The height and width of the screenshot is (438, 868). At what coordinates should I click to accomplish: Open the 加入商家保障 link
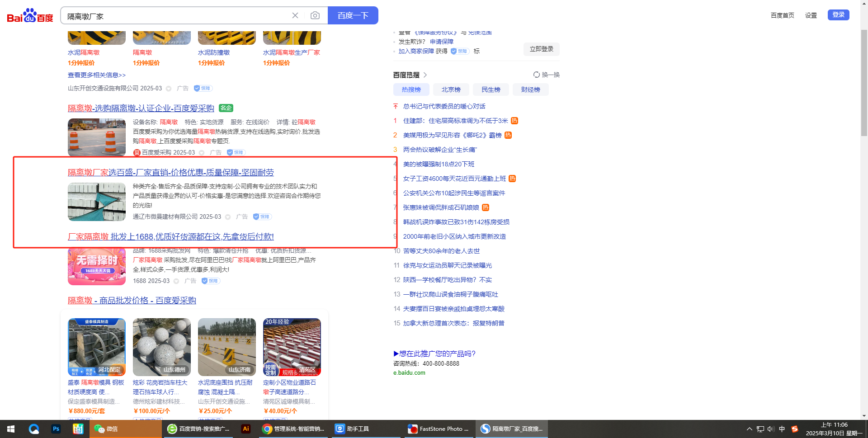click(x=416, y=51)
